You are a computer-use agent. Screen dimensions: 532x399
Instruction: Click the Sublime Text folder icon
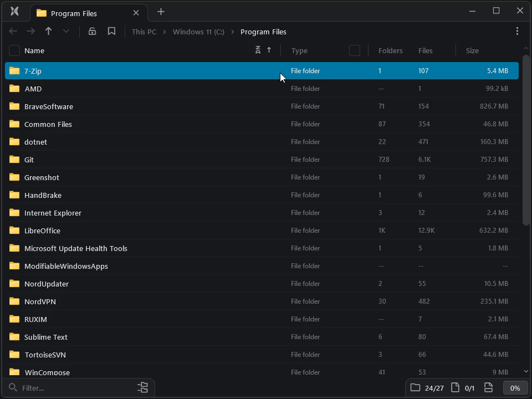14,336
